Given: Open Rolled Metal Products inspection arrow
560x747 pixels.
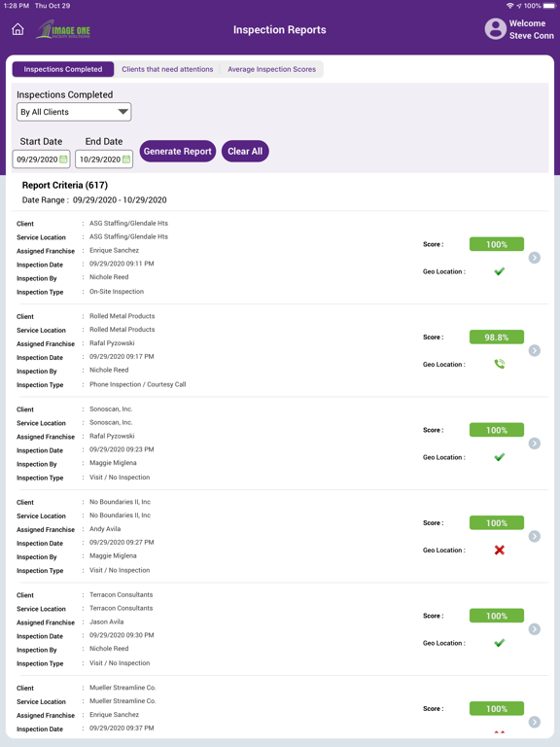Looking at the screenshot, I should (535, 350).
